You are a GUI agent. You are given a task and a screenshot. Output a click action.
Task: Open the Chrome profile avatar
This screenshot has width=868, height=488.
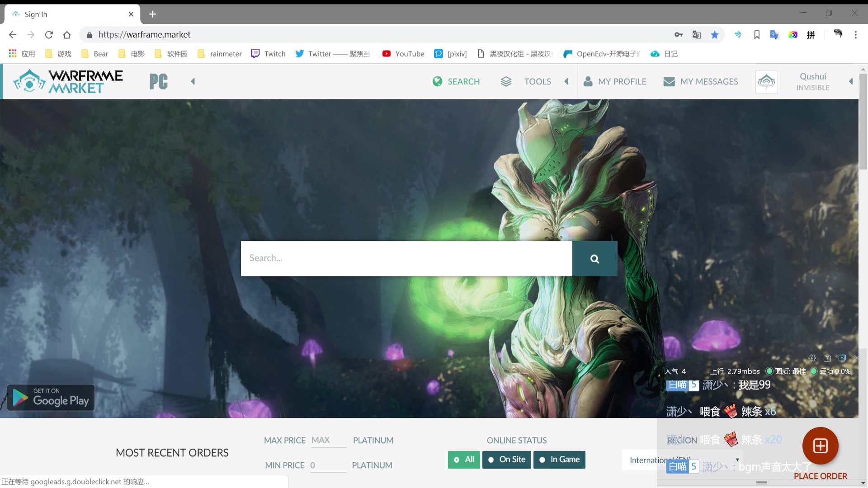(x=838, y=34)
